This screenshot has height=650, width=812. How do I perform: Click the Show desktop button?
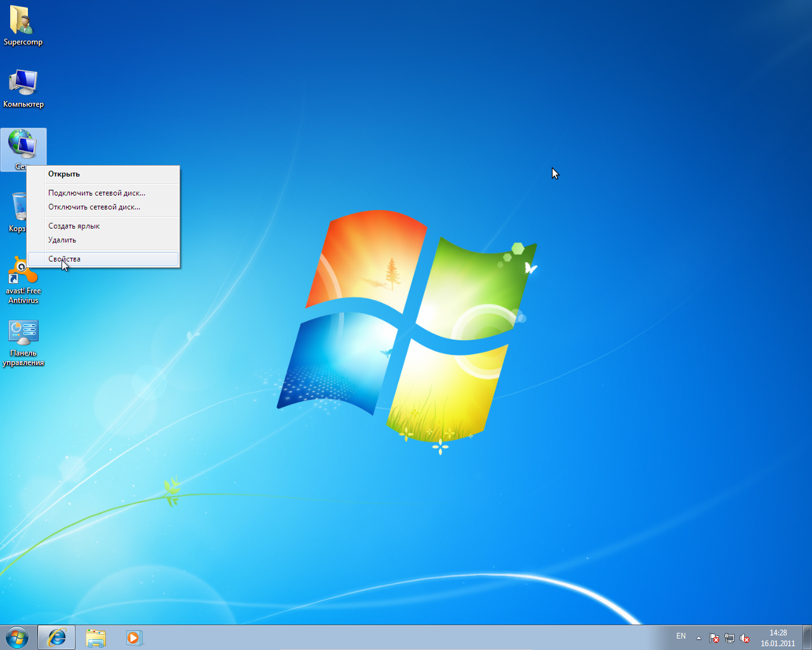click(807, 637)
